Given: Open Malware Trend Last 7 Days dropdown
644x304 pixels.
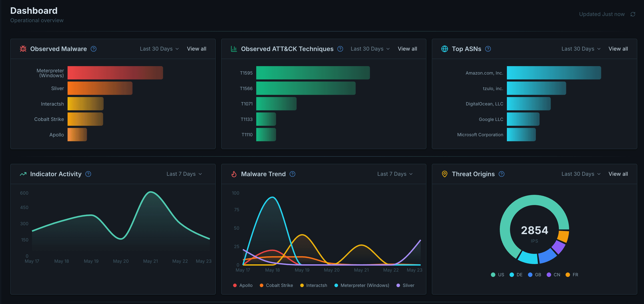Looking at the screenshot, I should pyautogui.click(x=395, y=174).
